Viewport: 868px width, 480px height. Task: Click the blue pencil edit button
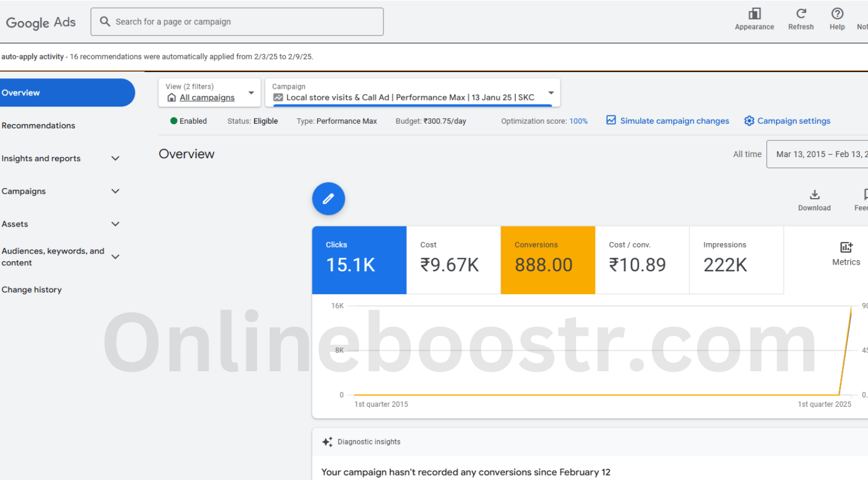(x=329, y=199)
